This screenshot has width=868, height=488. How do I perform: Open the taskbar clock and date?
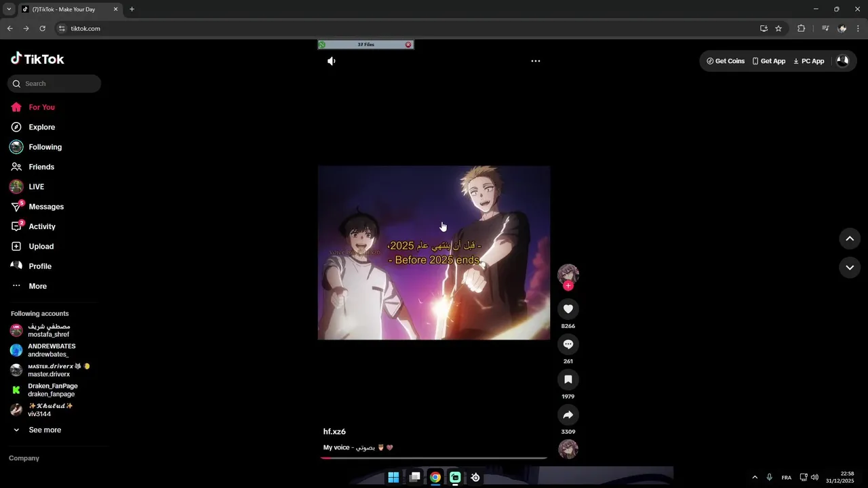tap(840, 477)
